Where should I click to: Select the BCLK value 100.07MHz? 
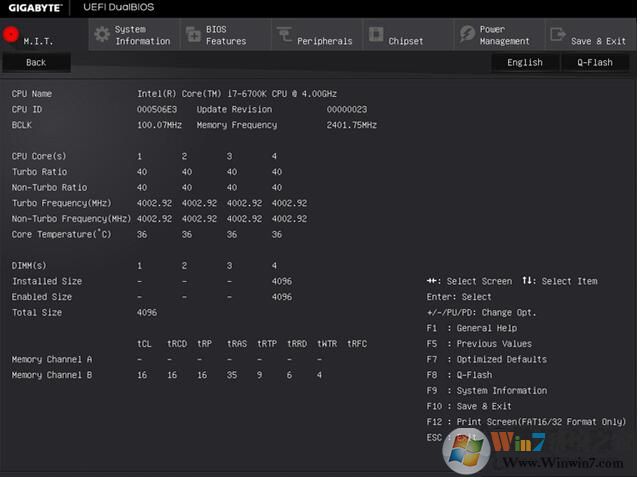click(159, 125)
